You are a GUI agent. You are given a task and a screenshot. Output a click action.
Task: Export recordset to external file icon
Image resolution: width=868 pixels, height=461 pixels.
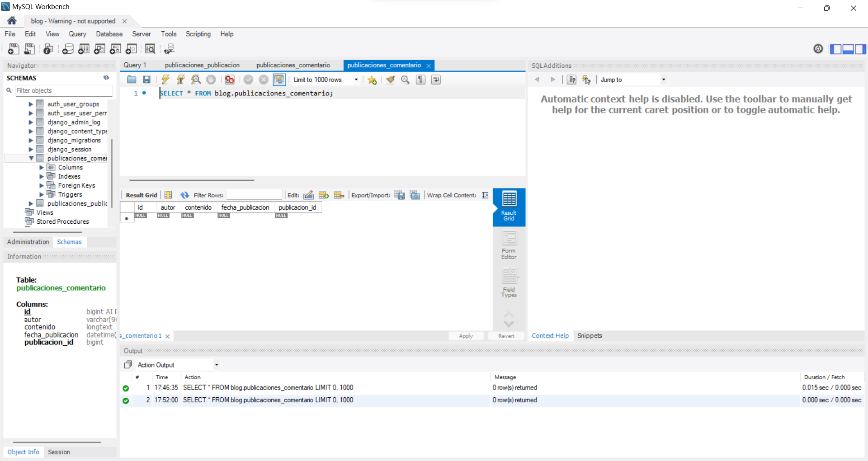(x=399, y=195)
